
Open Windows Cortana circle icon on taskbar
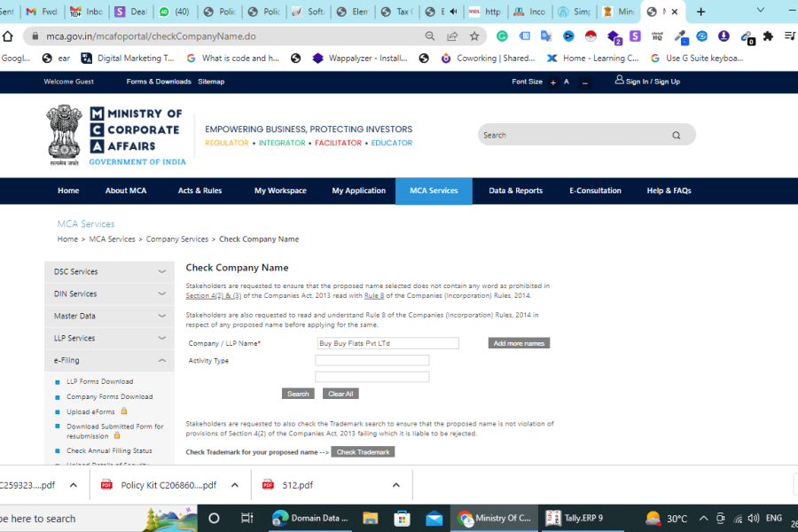tap(214, 518)
